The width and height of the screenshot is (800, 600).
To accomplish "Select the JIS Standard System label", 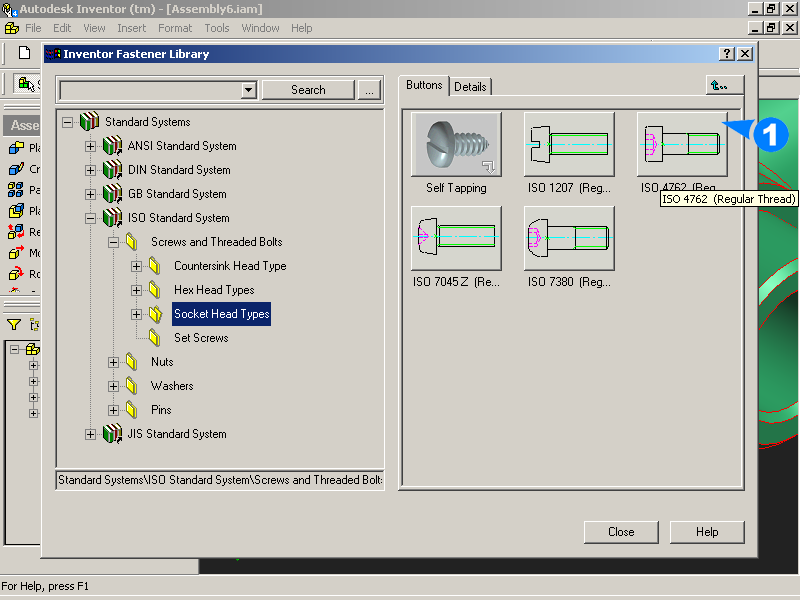I will [177, 434].
